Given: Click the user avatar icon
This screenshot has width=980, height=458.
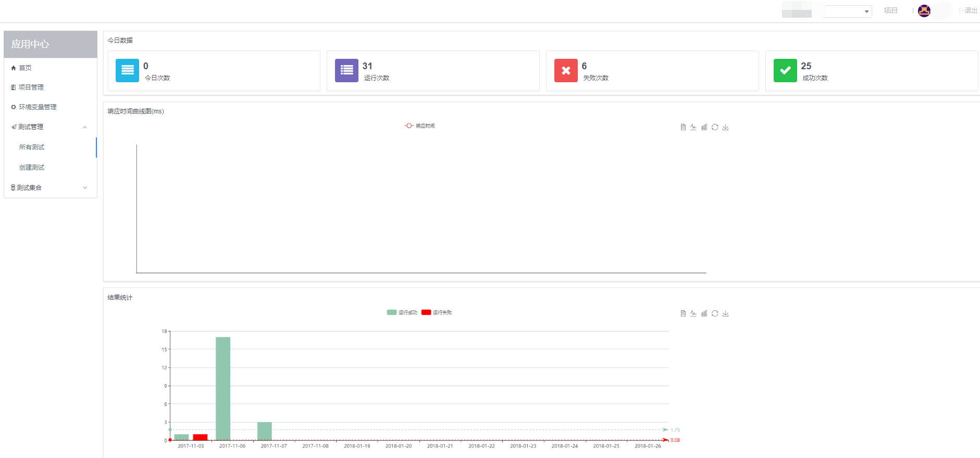Looking at the screenshot, I should point(924,10).
